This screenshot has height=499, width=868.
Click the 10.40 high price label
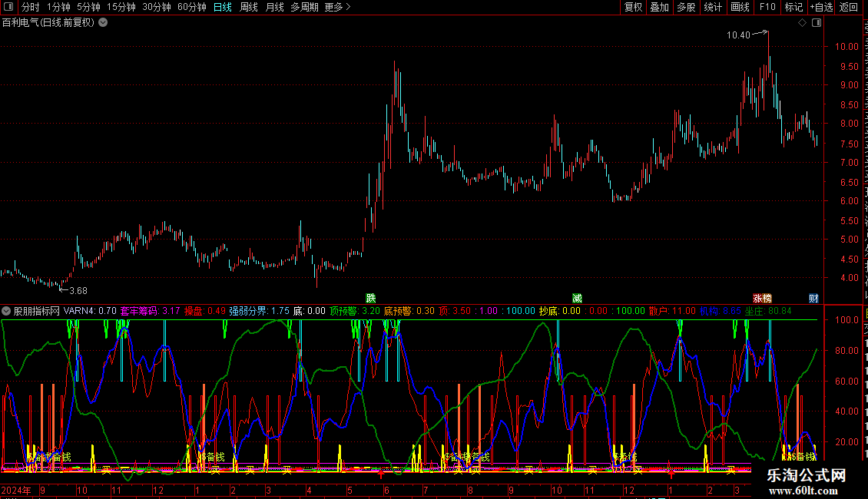pyautogui.click(x=738, y=35)
